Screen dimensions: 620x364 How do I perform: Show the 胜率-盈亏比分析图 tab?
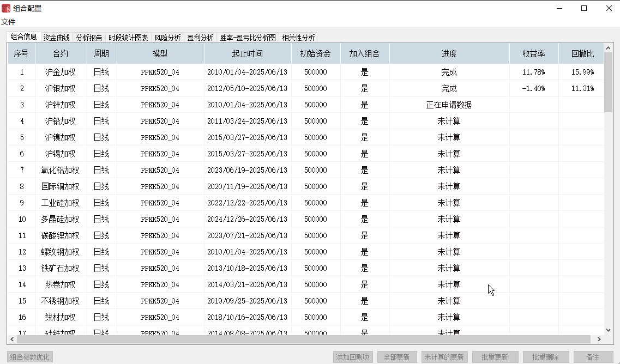(248, 38)
